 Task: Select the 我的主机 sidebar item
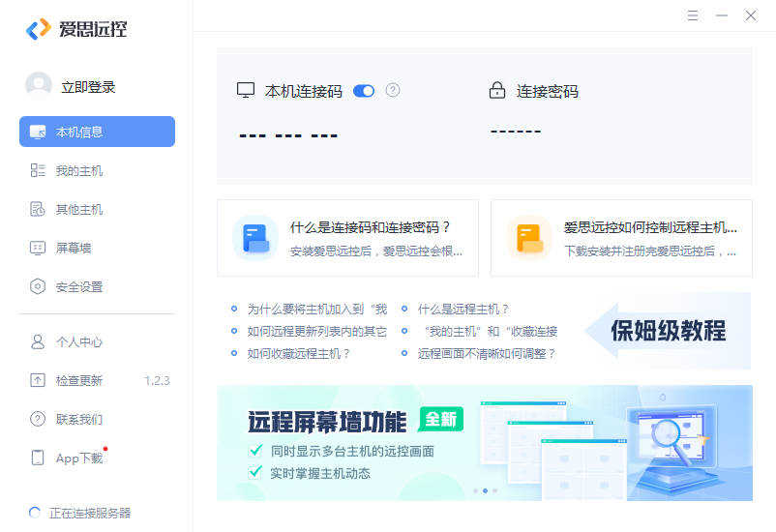pos(79,170)
